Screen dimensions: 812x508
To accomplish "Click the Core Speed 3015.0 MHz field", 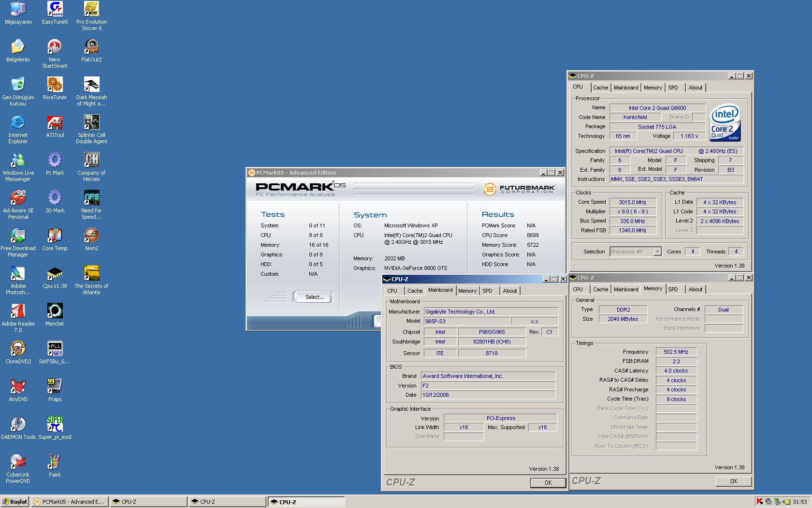I will click(x=632, y=202).
